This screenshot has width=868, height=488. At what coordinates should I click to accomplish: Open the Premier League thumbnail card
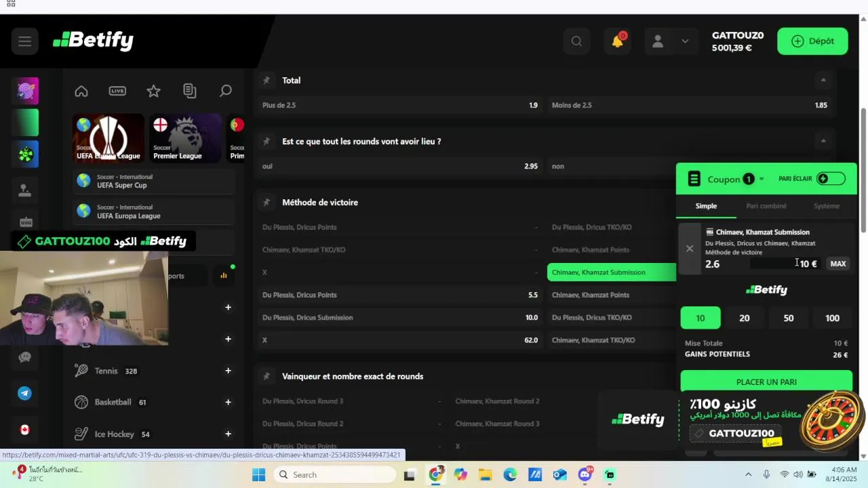pyautogui.click(x=185, y=138)
